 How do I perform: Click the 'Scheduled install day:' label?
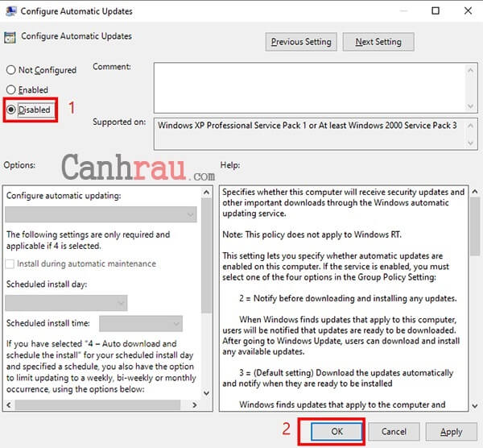coord(47,284)
